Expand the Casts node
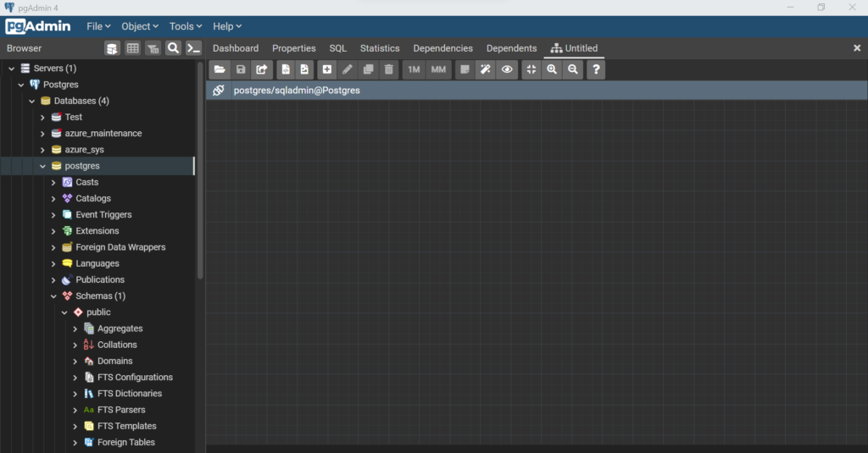The image size is (868, 453). (x=53, y=183)
